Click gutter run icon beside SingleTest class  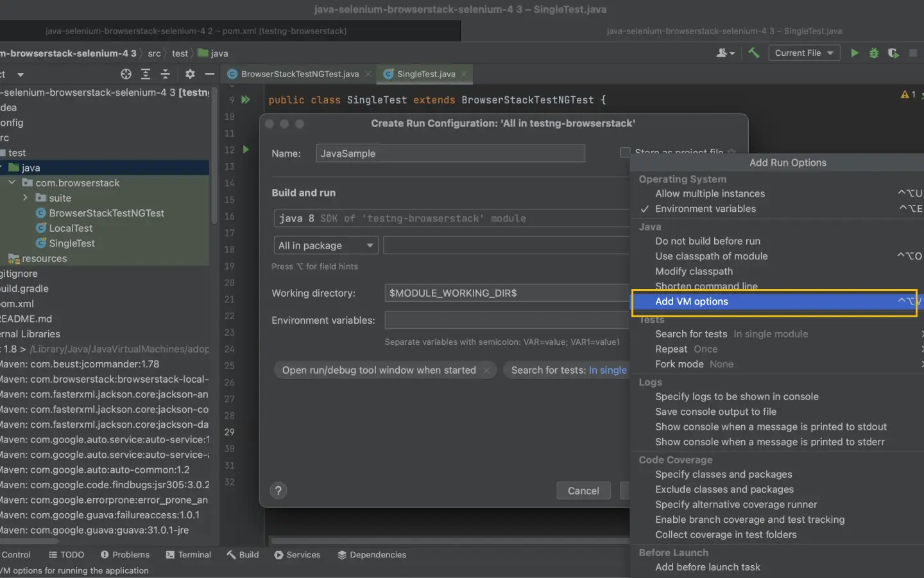tap(245, 100)
